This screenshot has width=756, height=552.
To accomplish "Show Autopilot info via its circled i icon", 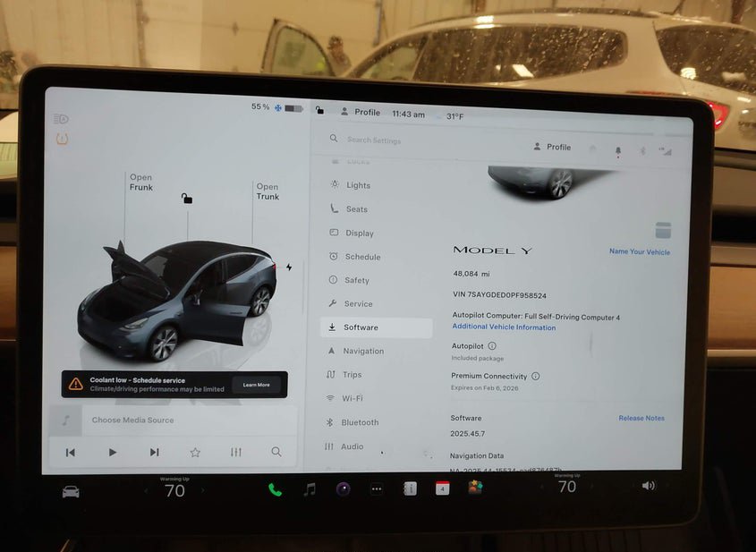I will 492,345.
